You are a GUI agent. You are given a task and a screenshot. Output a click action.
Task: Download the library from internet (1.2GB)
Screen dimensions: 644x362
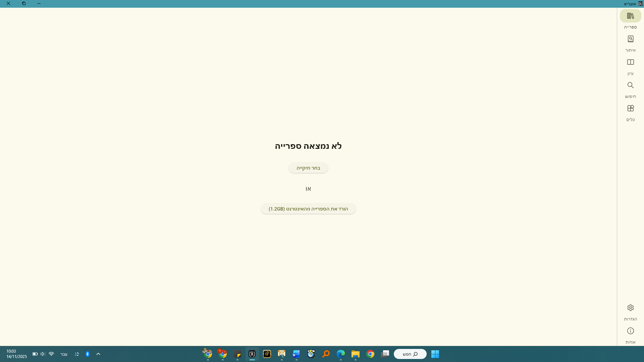pyautogui.click(x=308, y=209)
